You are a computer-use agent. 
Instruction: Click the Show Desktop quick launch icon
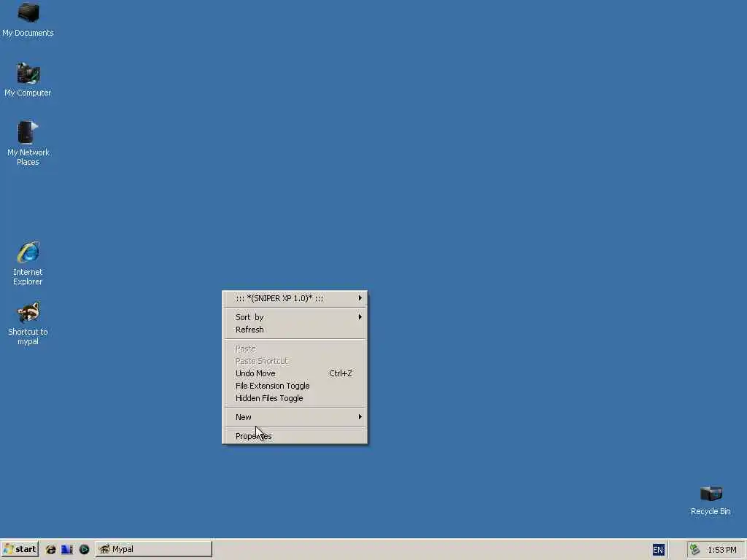coord(67,550)
